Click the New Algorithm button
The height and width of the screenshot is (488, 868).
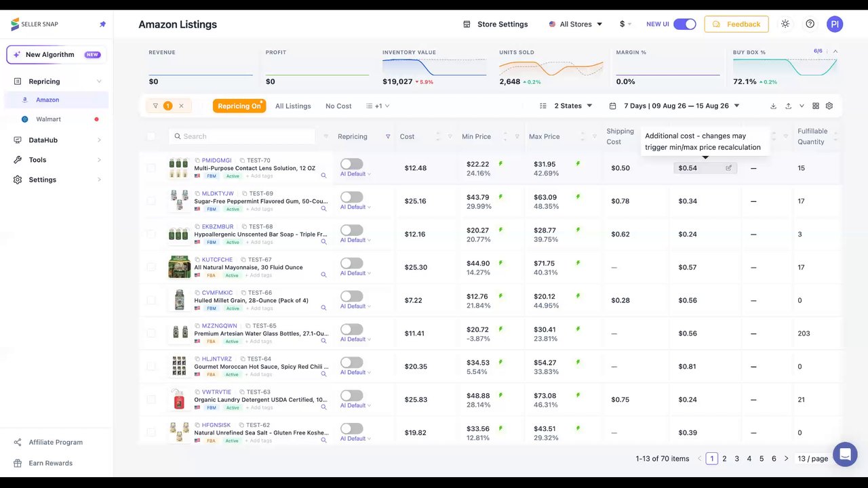[56, 55]
